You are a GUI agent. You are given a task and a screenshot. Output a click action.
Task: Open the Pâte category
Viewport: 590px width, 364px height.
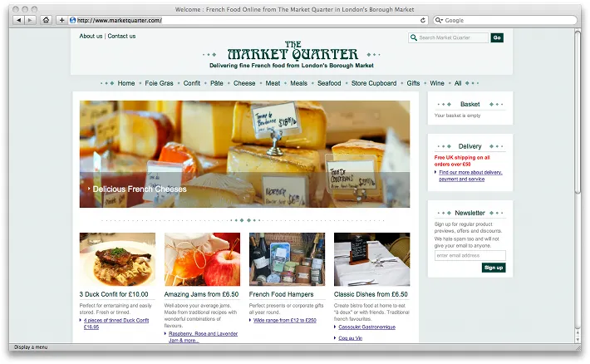(217, 83)
